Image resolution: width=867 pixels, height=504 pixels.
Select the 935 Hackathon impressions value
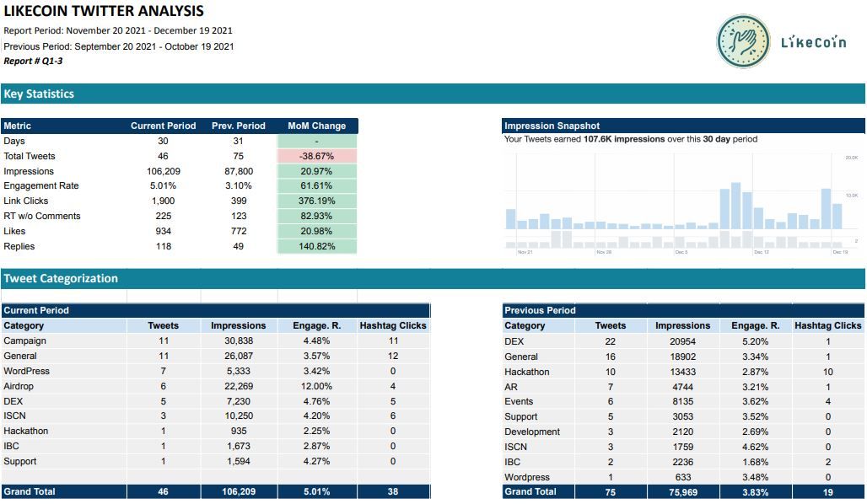(239, 431)
